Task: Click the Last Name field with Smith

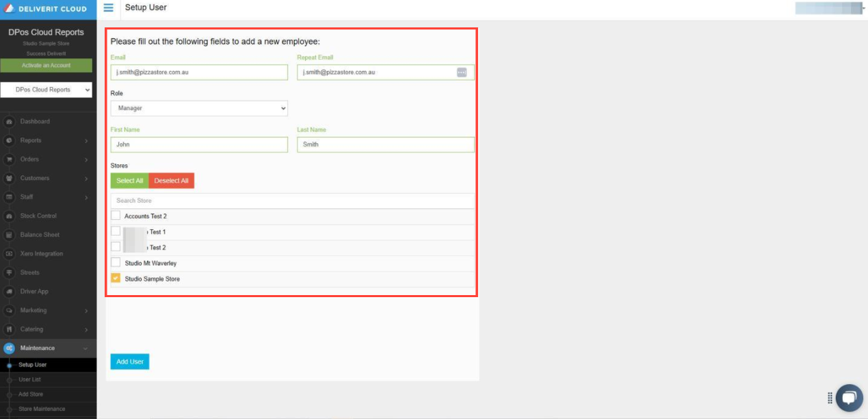Action: pyautogui.click(x=386, y=144)
